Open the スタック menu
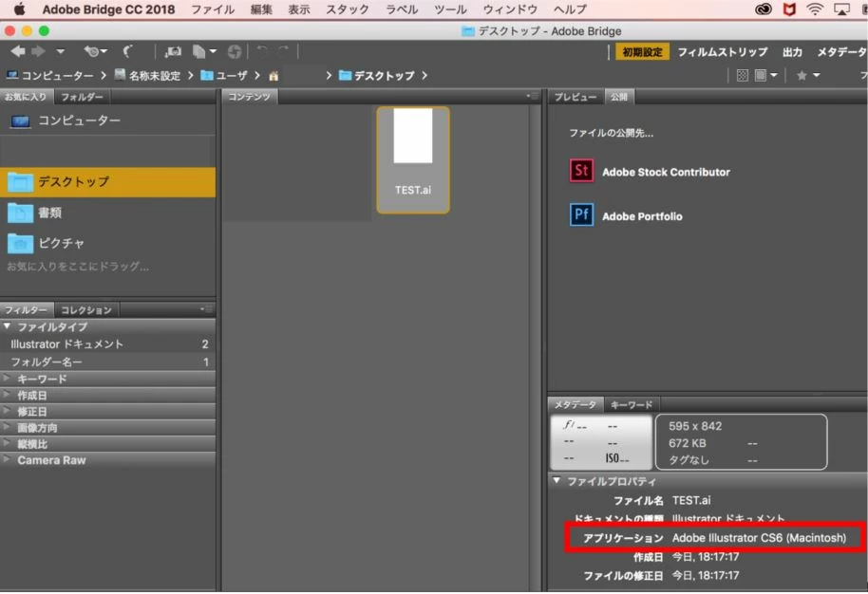Image resolution: width=868 pixels, height=594 pixels. tap(347, 9)
